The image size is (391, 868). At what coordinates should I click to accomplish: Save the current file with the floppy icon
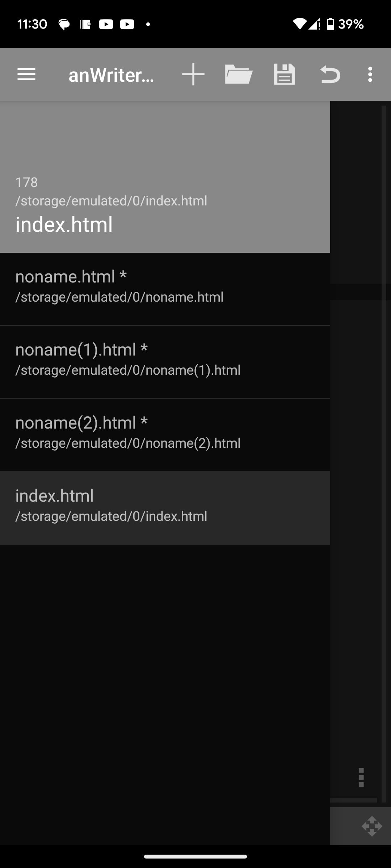tap(284, 74)
